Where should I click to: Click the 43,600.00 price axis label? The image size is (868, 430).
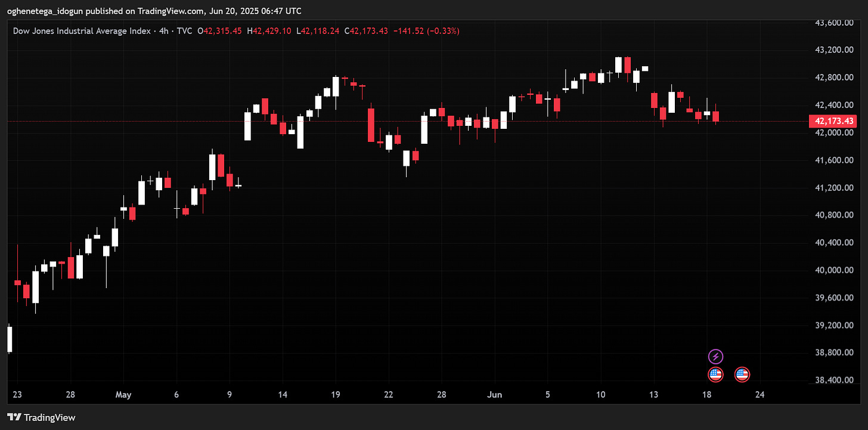(x=835, y=23)
